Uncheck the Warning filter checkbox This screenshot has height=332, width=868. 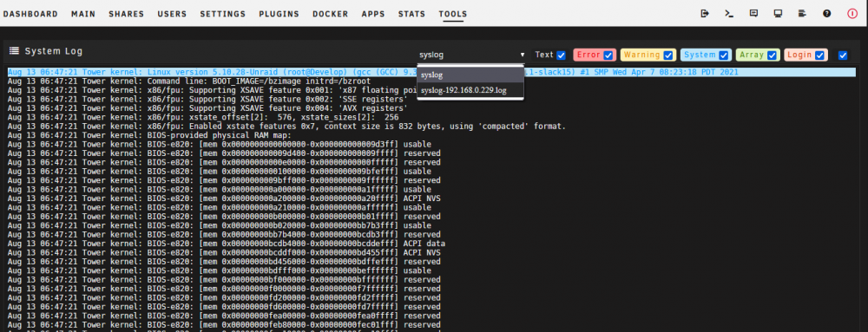[668, 55]
